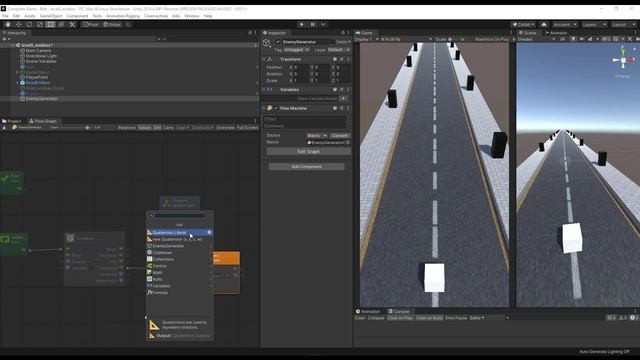This screenshot has width=640, height=360.
Task: Toggle Error Pause in Console
Action: pyautogui.click(x=456, y=318)
